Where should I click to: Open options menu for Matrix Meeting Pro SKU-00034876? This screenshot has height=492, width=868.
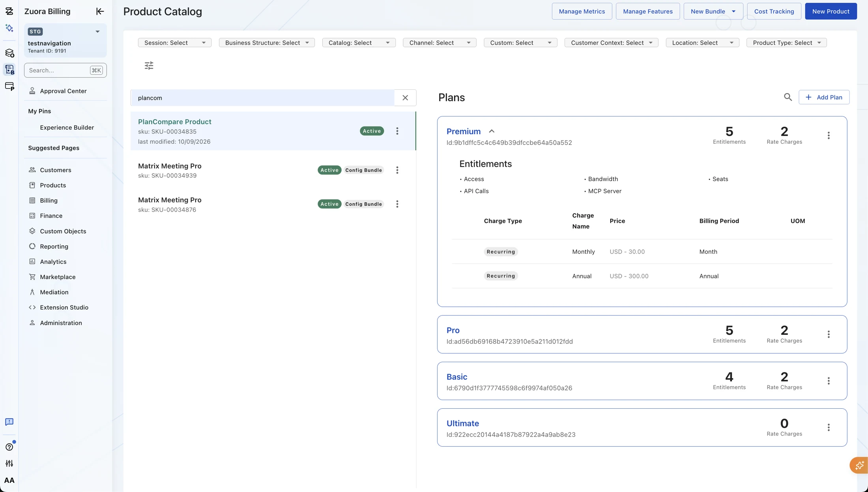[x=397, y=204]
